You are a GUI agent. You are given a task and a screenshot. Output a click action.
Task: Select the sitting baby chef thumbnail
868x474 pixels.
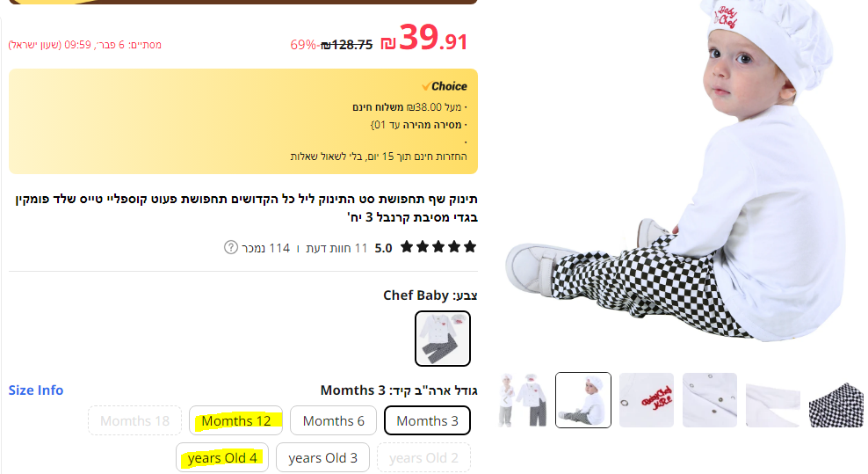583,400
